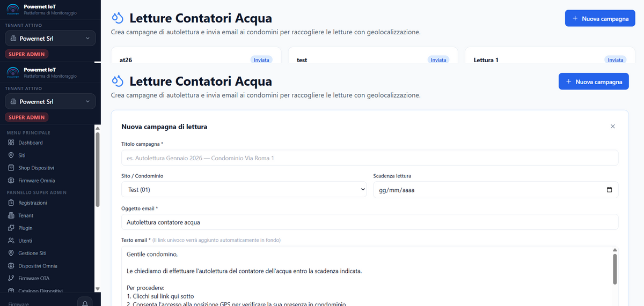Click the Inviata badge on the Lettura 1 card
644x306 pixels.
point(616,60)
